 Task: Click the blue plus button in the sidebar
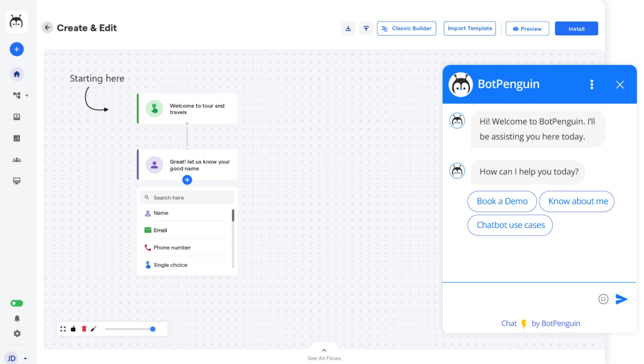pos(16,49)
